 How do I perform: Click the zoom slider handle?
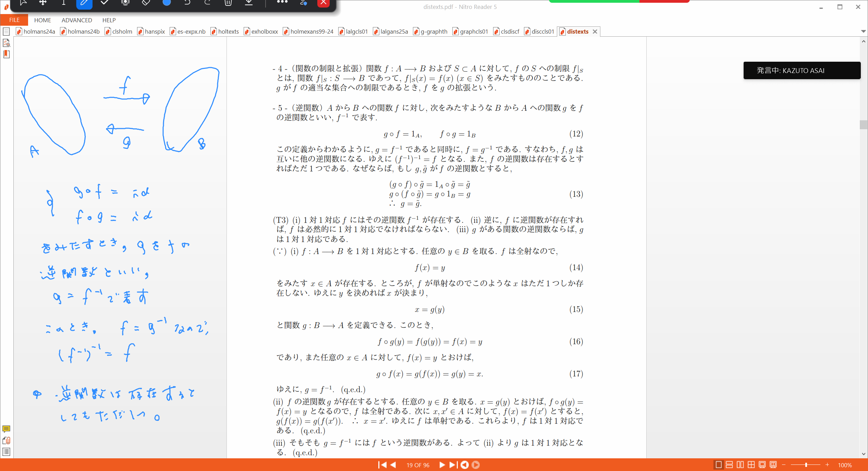click(806, 465)
